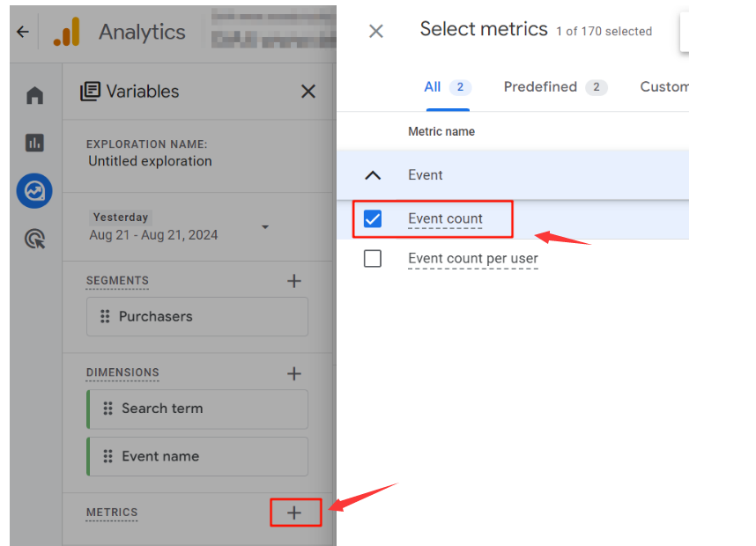
Task: Select the Search term dimension
Action: coord(197,409)
